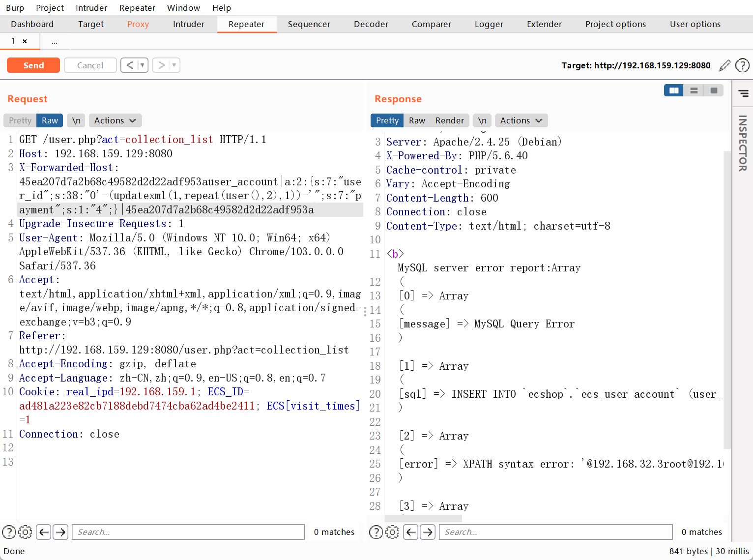
Task: Select side-by-side layout view icon
Action: pos(674,90)
